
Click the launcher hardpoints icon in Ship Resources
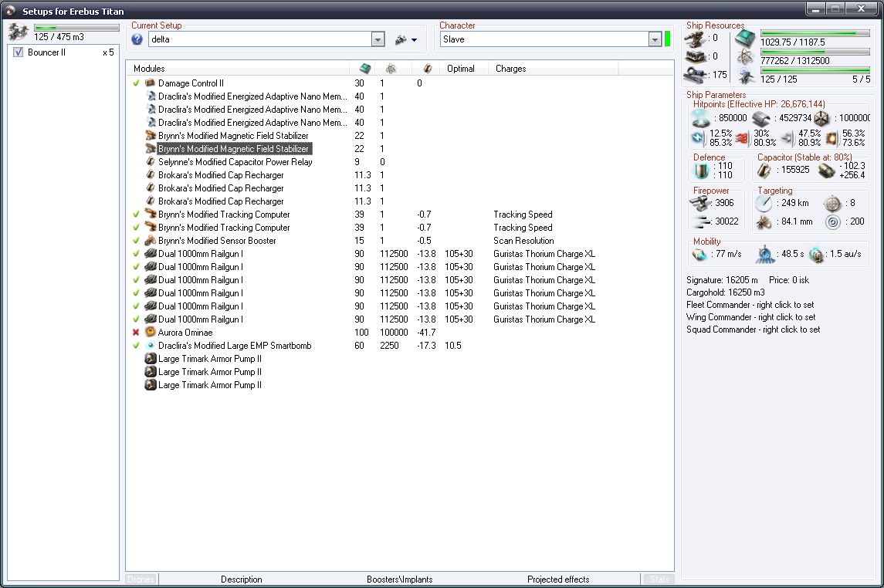pyautogui.click(x=696, y=56)
